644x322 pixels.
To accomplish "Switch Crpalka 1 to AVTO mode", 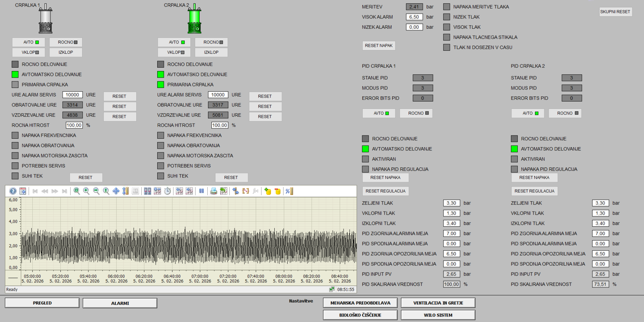I will (29, 42).
